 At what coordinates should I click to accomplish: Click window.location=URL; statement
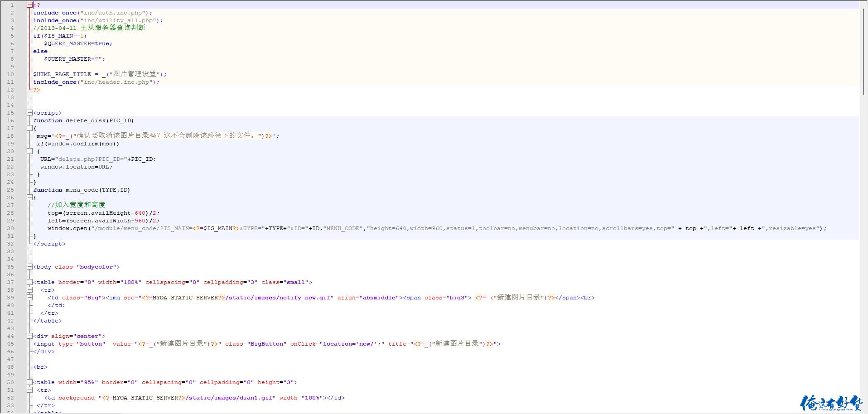(x=76, y=167)
